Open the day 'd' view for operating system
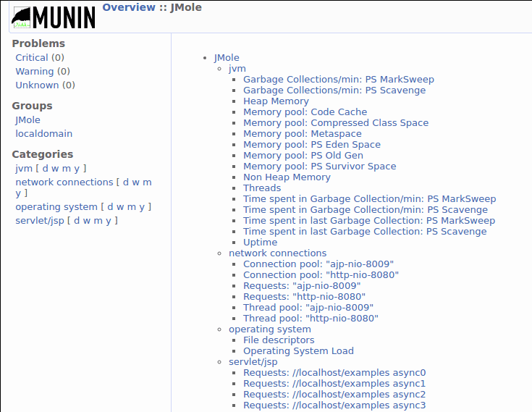The image size is (532, 412). 110,207
